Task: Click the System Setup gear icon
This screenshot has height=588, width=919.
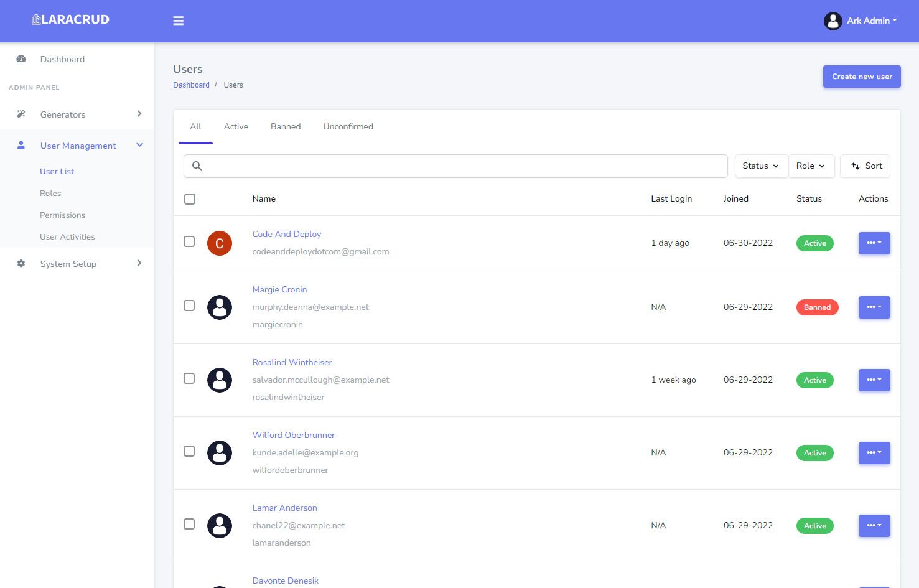Action: (21, 264)
